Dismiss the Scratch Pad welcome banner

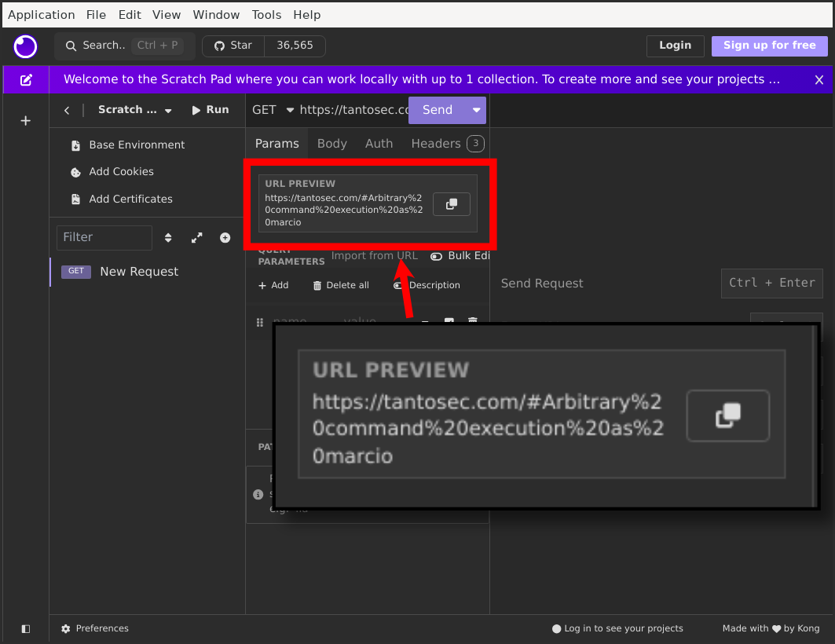[819, 80]
